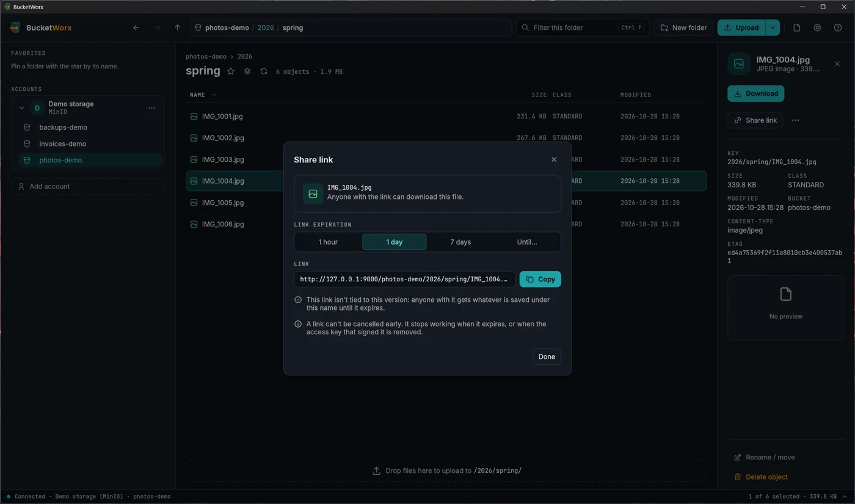Screen dimensions: 855x504
Task: Close the Share link dialog with X
Action: [x=554, y=160]
